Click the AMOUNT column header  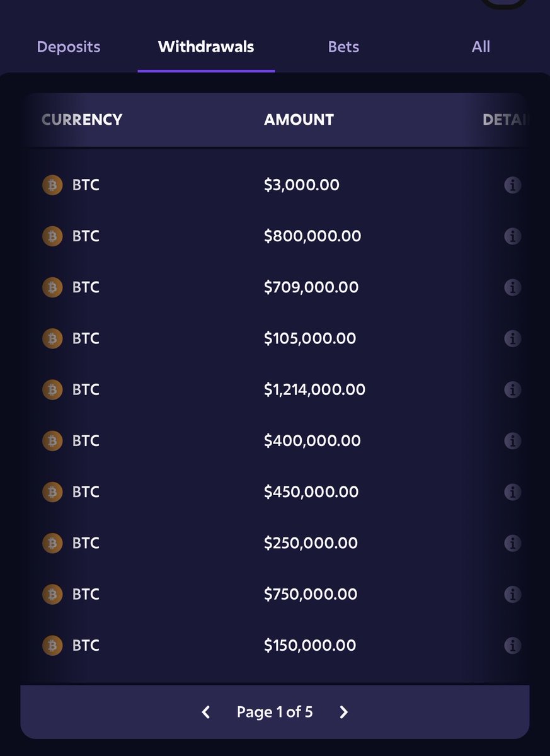pyautogui.click(x=299, y=120)
